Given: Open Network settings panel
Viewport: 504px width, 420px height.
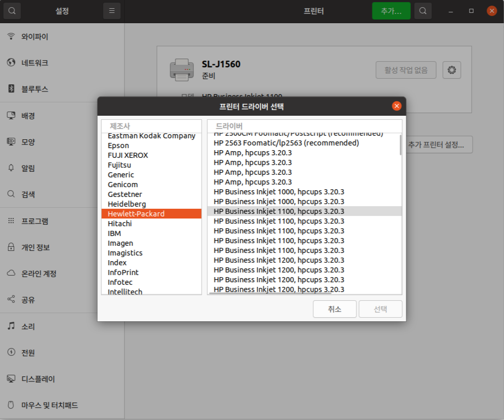Looking at the screenshot, I should pyautogui.click(x=62, y=63).
